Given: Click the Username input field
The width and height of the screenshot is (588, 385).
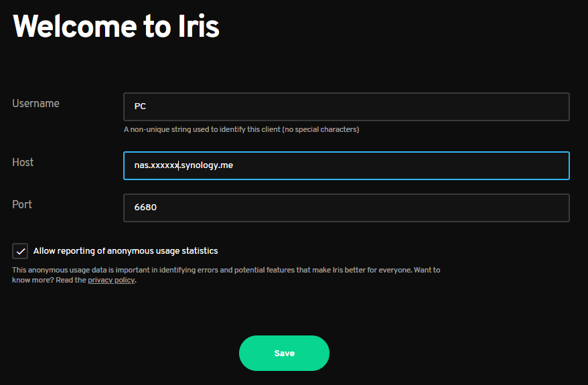Looking at the screenshot, I should point(346,106).
